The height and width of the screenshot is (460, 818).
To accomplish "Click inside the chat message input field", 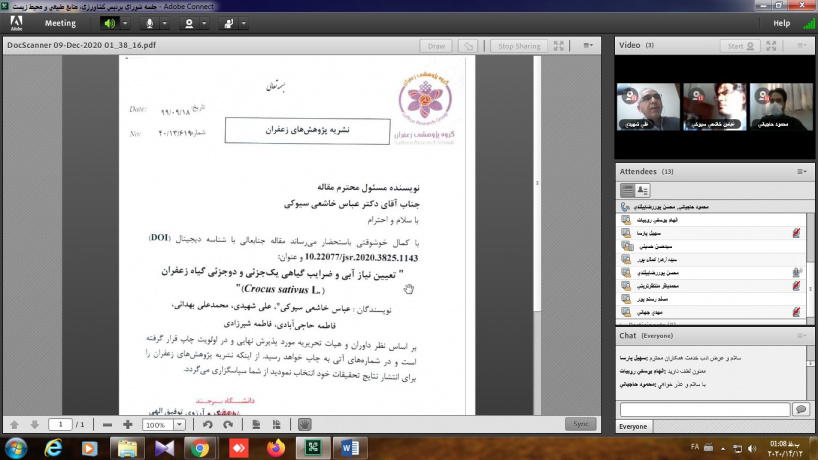I will point(704,409).
